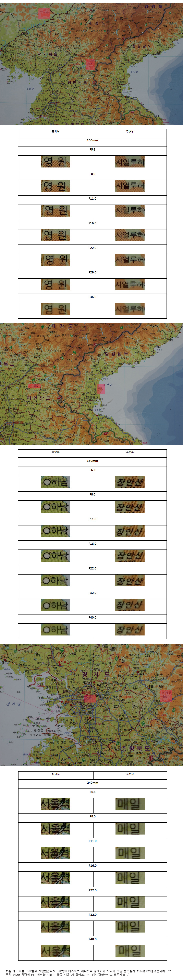Open the 100mm F22.0 edge crop thumbnail
The width and height of the screenshot is (183, 980).
click(130, 260)
